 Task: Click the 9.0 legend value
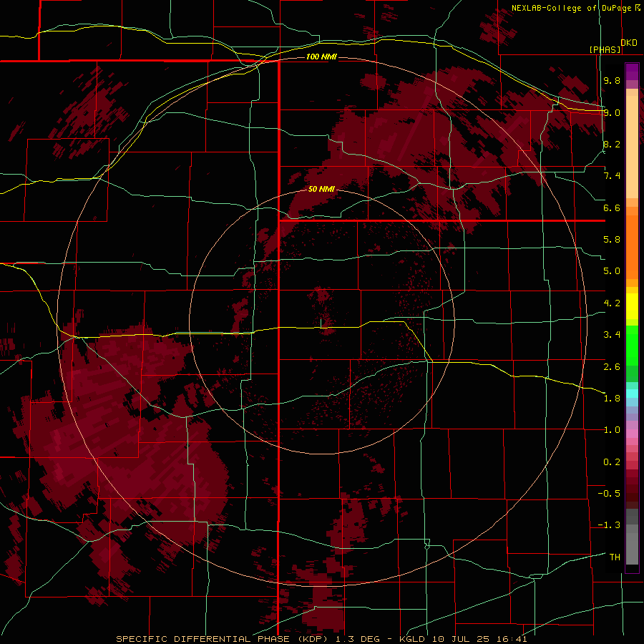tap(612, 112)
